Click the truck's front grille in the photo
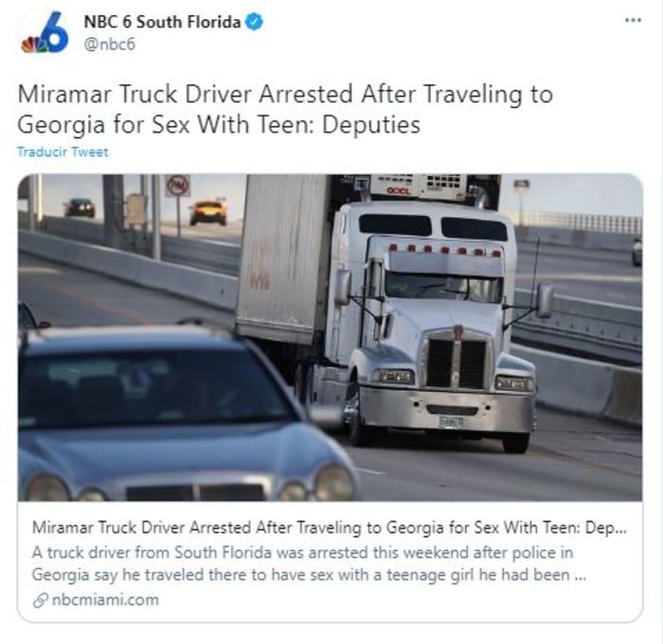This screenshot has height=644, width=663. pyautogui.click(x=457, y=360)
